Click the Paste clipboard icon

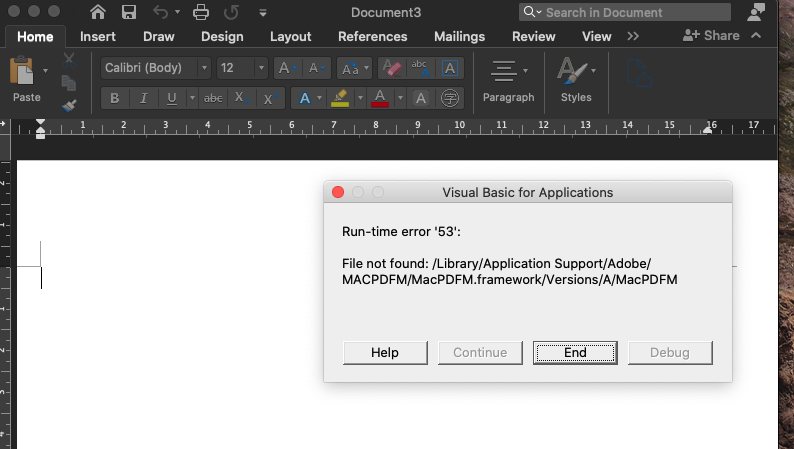[x=22, y=70]
